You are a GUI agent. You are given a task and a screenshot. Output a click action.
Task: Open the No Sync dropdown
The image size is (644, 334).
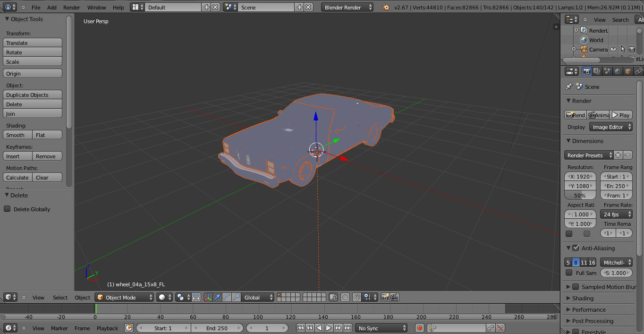click(381, 328)
